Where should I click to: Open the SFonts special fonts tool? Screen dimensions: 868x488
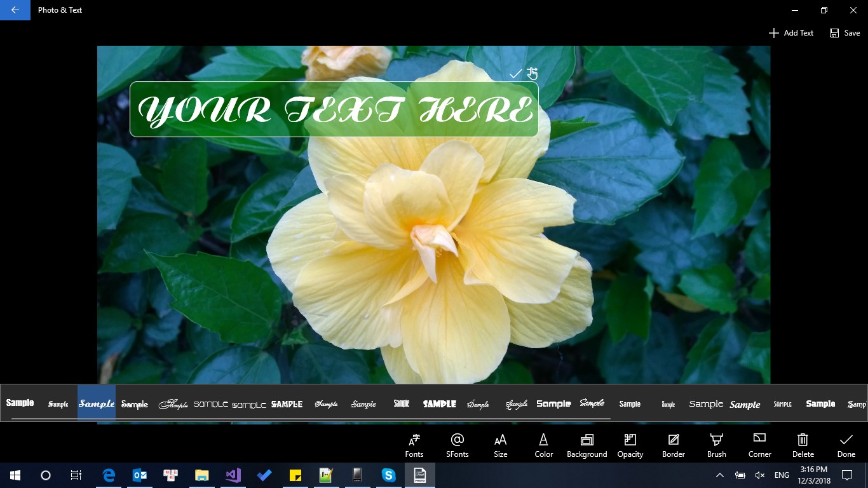[458, 445]
